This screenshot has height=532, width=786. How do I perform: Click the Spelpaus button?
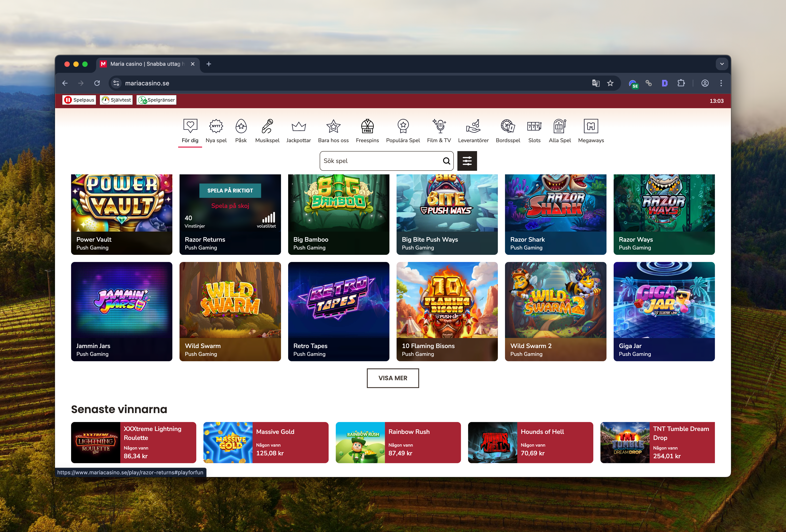[79, 100]
